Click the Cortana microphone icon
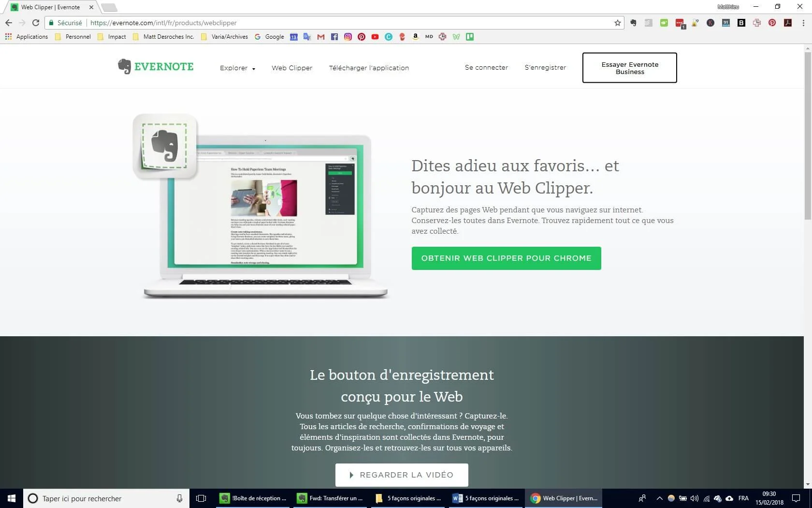The height and width of the screenshot is (508, 812). pos(179,498)
